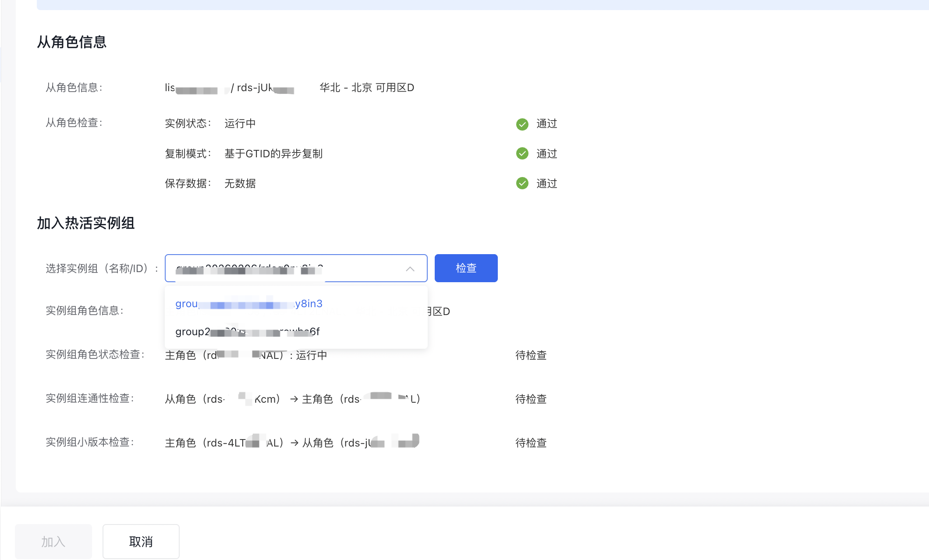The width and height of the screenshot is (929, 560).
Task: Select dropdown option ending in y8in3
Action: pyautogui.click(x=249, y=304)
